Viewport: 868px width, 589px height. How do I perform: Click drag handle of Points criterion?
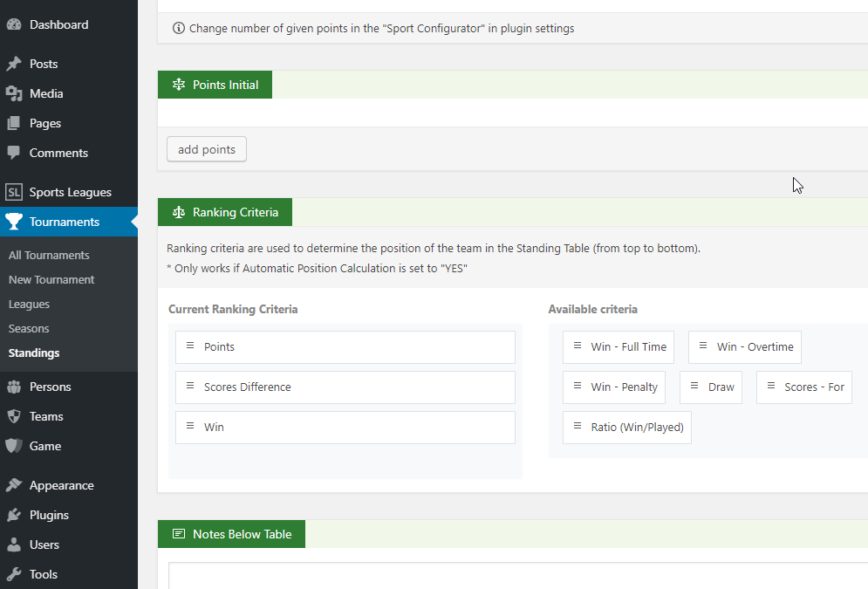(x=190, y=346)
